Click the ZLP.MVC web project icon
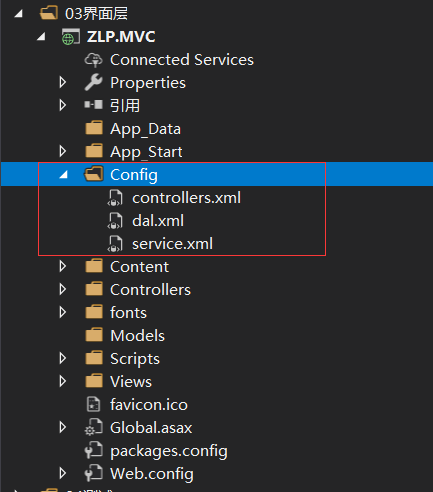Screen dimensions: 433x492 [x=71, y=37]
